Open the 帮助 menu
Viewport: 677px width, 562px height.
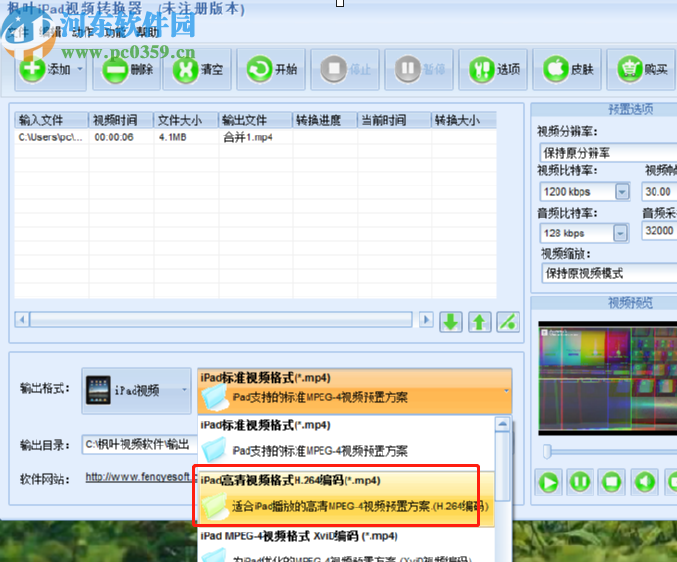coord(148,32)
